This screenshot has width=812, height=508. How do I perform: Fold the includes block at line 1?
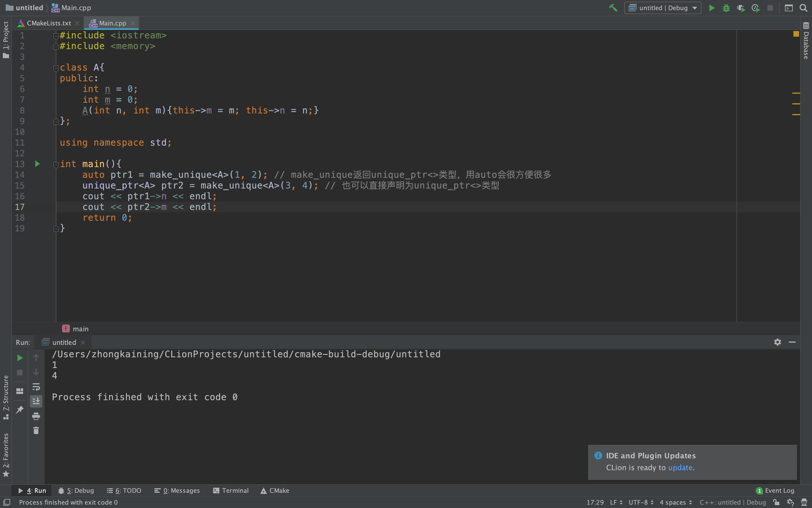(x=56, y=36)
